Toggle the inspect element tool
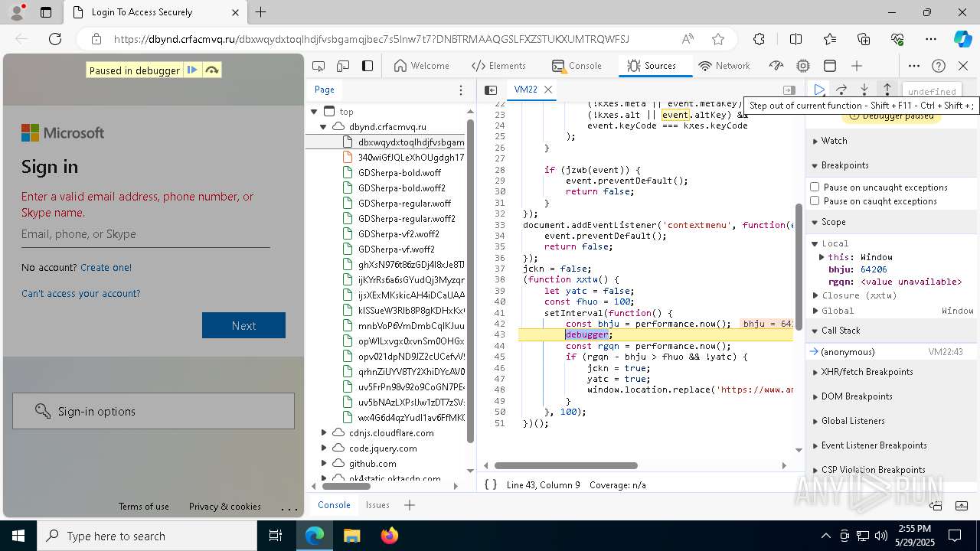The image size is (980, 551). tap(318, 66)
